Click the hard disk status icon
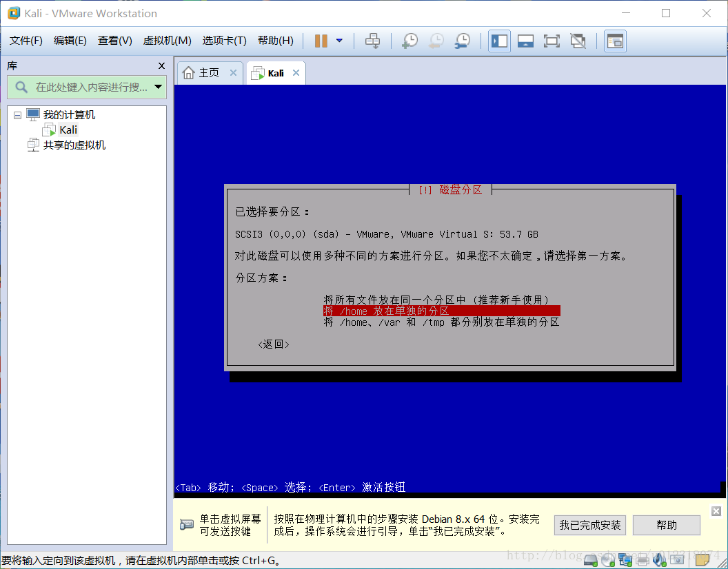728x569 pixels. pos(591,561)
